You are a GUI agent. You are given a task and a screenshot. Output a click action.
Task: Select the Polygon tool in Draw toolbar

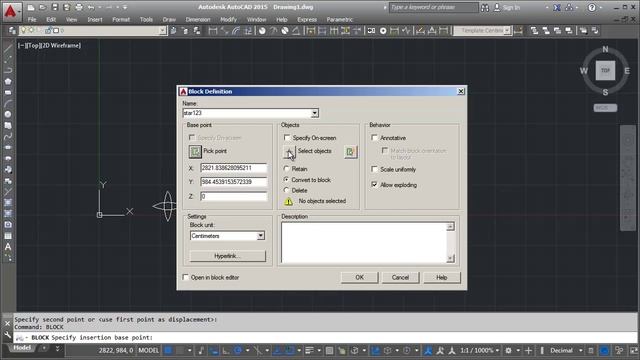pos(8,81)
